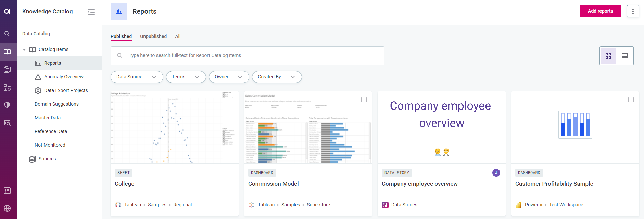Collapse the Catalog Items tree node
This screenshot has height=219, width=644.
pyautogui.click(x=24, y=50)
